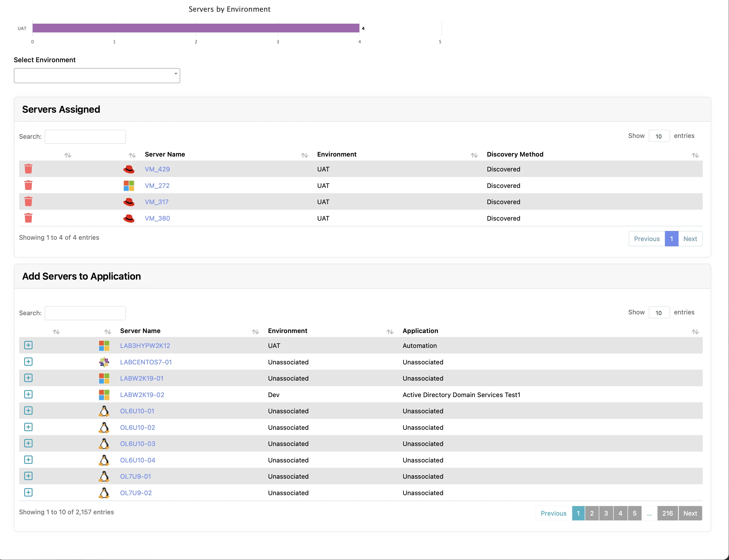Viewport: 729px width, 560px height.
Task: Add OL6U10-04 using plus icon
Action: pos(28,460)
